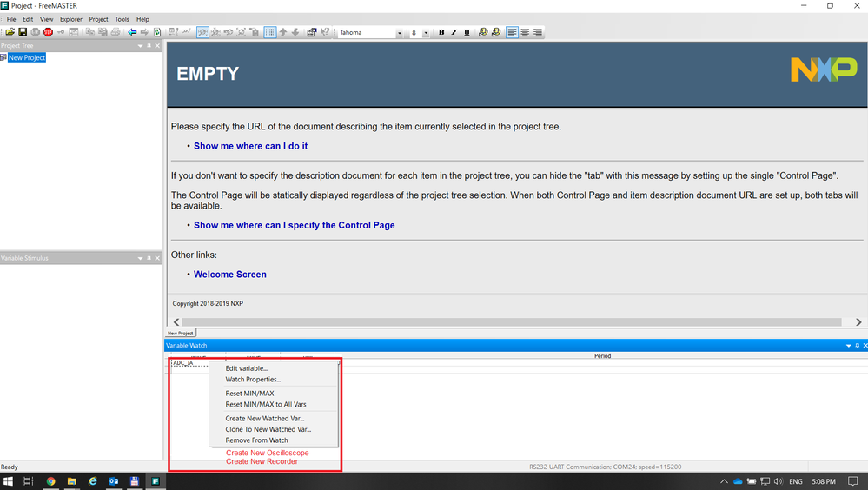
Task: Click the gray up arrow toolbar icon
Action: click(x=283, y=32)
